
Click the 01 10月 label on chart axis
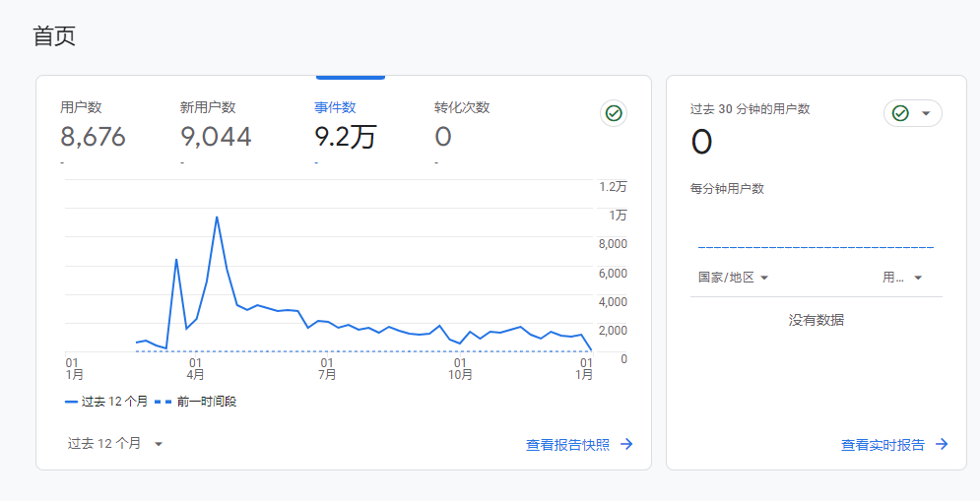[x=460, y=368]
